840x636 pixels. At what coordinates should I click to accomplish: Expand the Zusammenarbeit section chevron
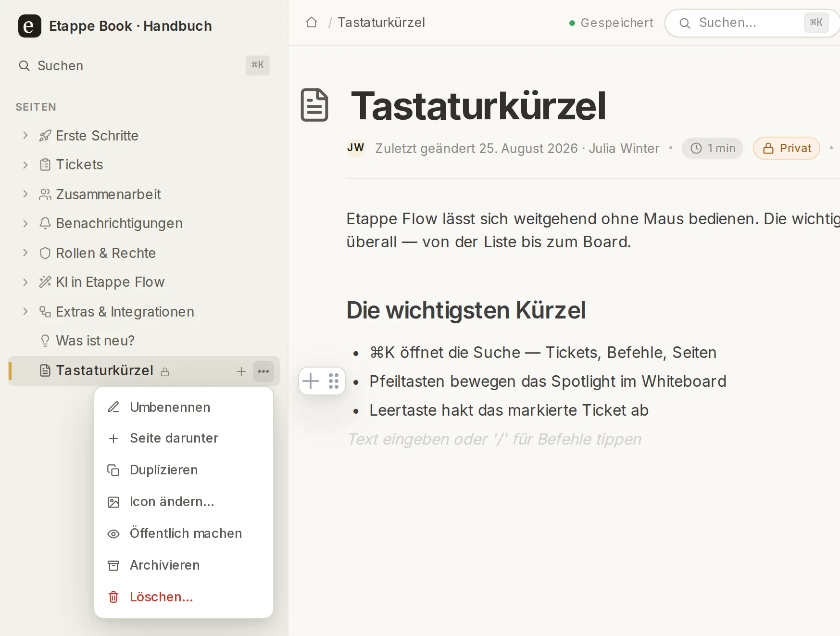[25, 194]
